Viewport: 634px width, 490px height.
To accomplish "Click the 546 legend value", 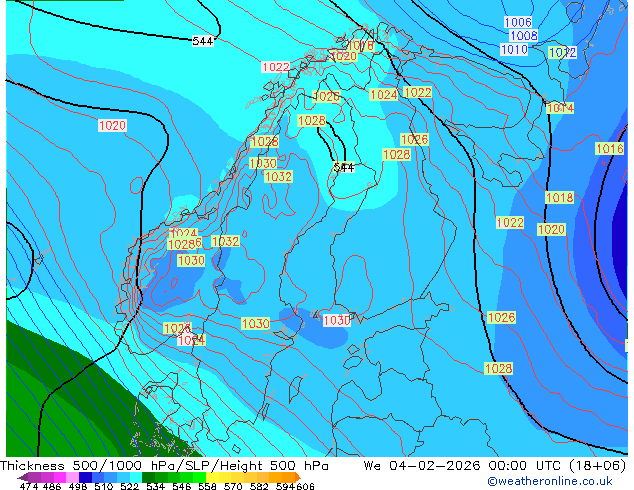I will pos(182,486).
